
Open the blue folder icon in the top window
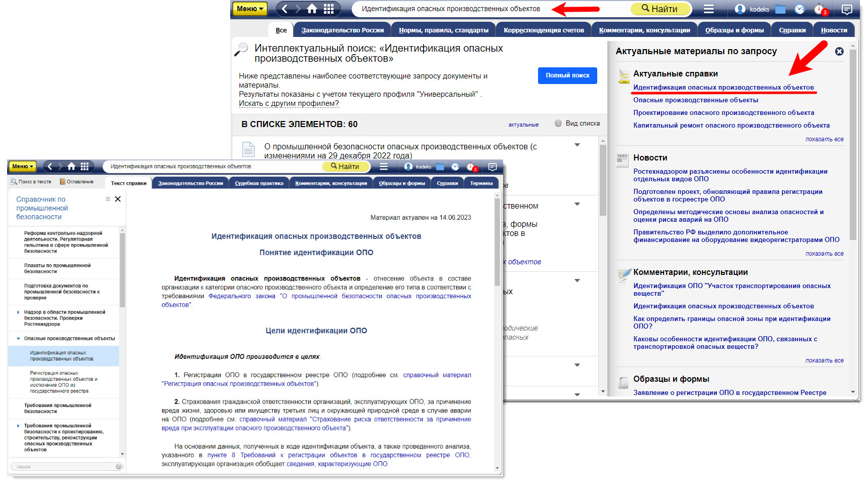click(780, 9)
